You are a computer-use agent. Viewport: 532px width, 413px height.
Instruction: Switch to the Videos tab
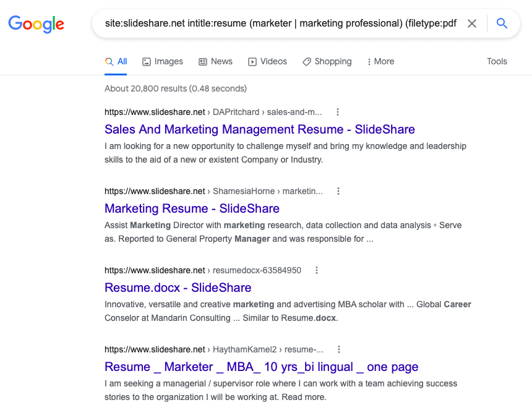click(x=267, y=61)
